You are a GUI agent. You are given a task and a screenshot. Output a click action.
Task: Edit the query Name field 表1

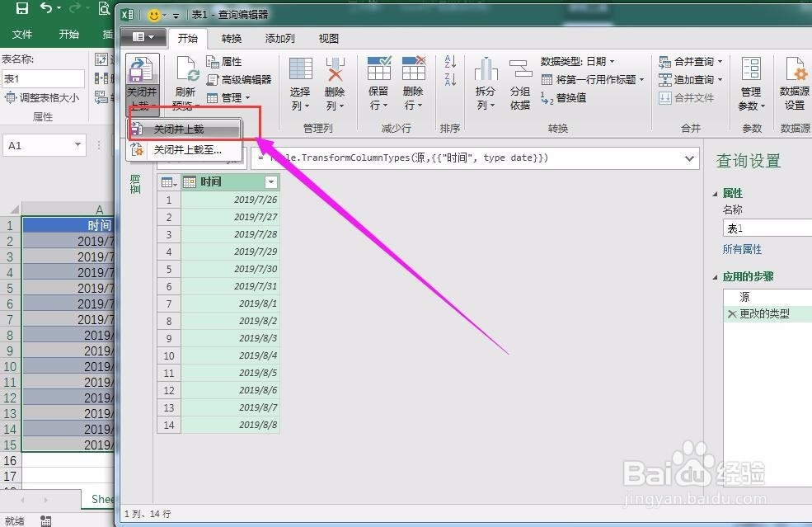767,228
